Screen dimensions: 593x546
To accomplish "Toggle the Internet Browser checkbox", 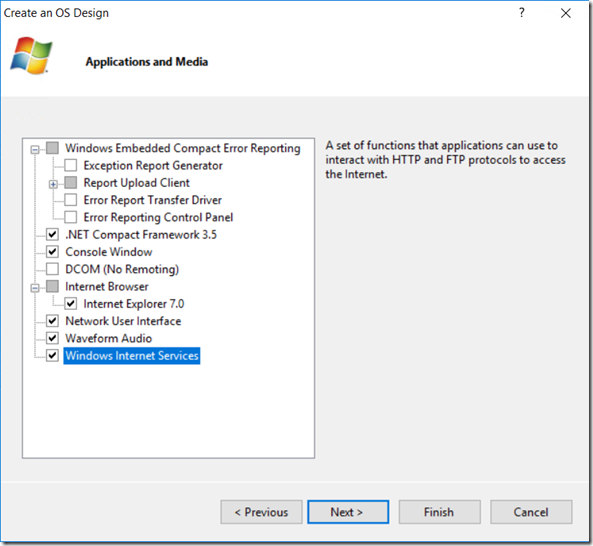I will tap(52, 286).
